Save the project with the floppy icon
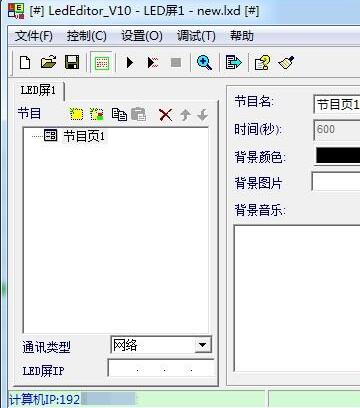Image resolution: width=360 pixels, height=408 pixels. coord(72,62)
